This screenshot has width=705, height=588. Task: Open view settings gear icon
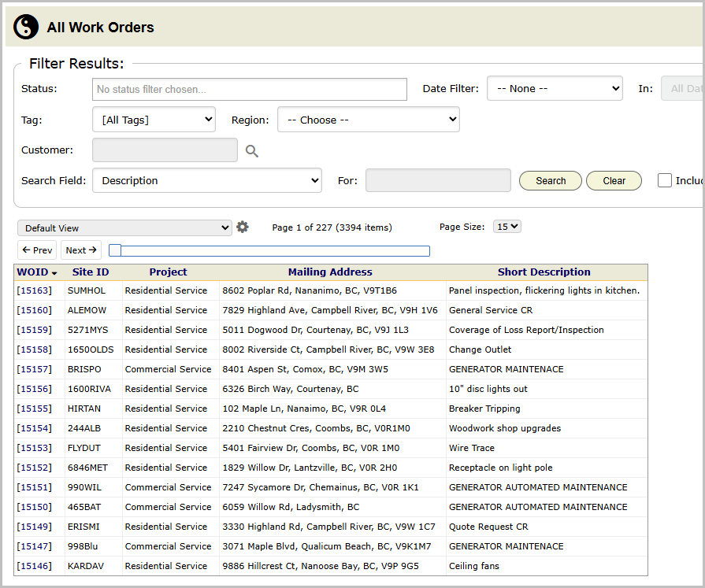243,227
